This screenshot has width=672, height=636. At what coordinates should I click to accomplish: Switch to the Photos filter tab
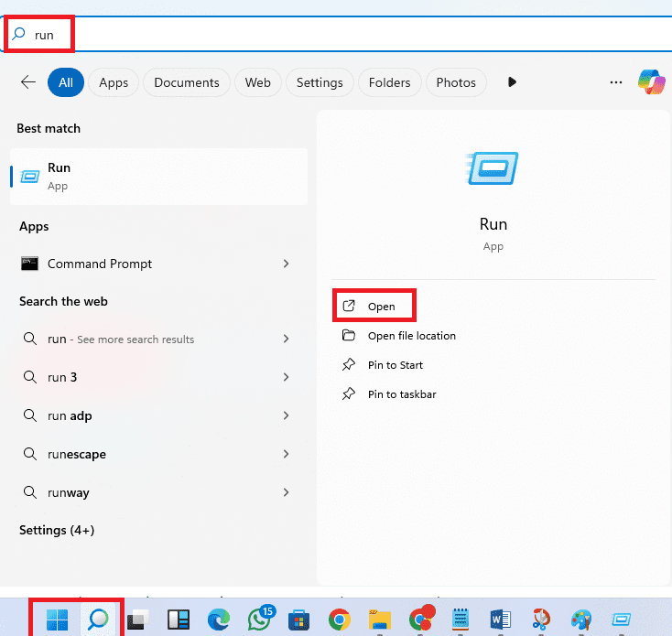coord(456,82)
